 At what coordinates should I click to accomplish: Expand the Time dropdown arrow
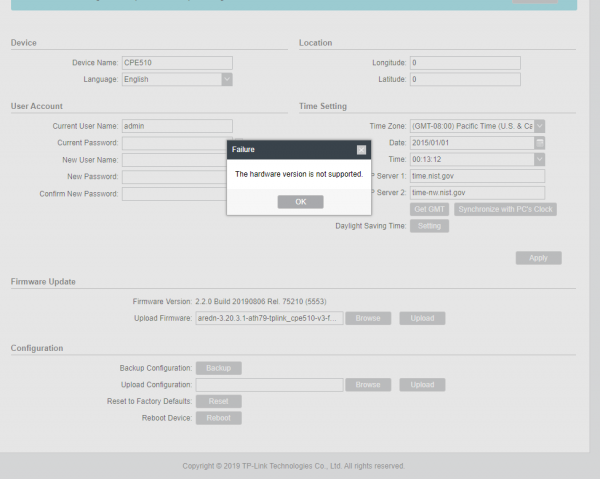coord(540,159)
